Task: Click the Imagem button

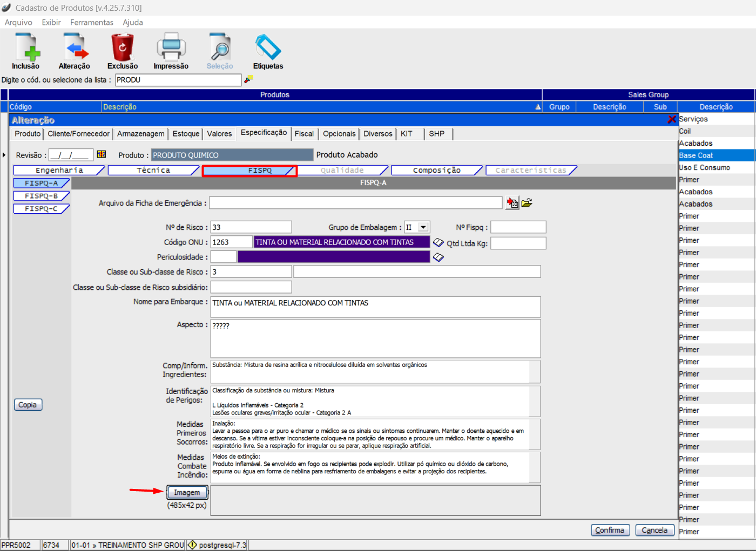Action: pyautogui.click(x=187, y=493)
